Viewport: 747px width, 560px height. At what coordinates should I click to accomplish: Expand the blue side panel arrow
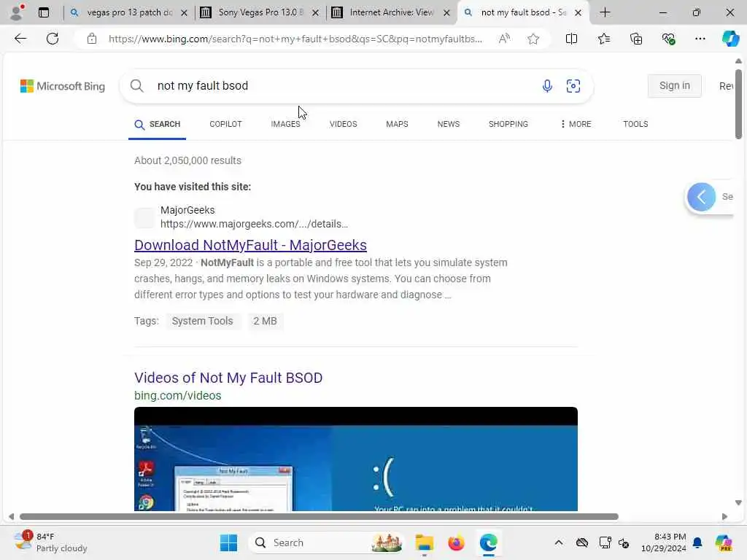pyautogui.click(x=701, y=197)
